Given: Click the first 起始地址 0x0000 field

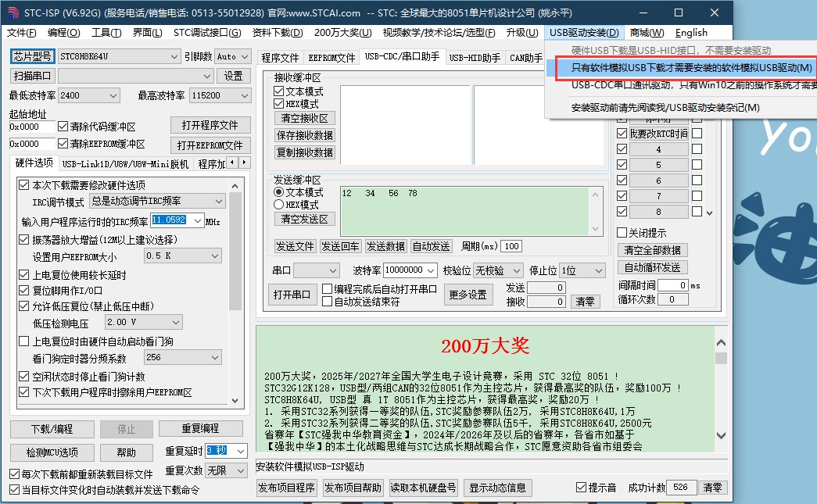Looking at the screenshot, I should point(31,127).
